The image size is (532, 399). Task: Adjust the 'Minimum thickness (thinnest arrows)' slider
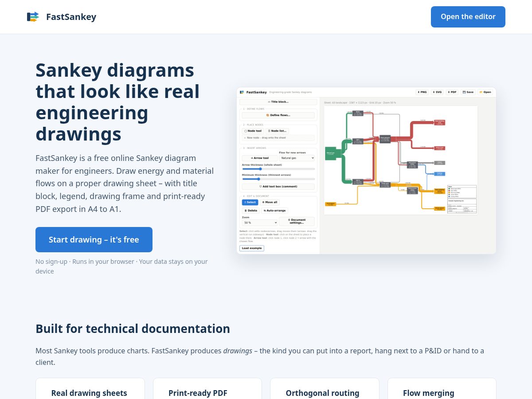(x=278, y=179)
